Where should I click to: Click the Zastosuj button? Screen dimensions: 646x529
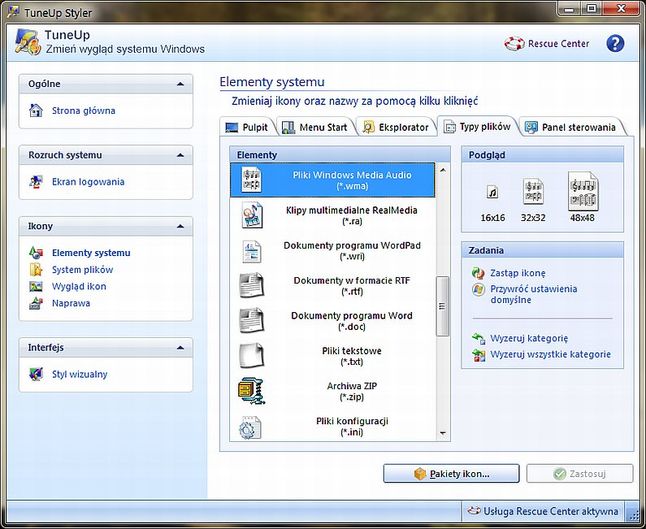tap(580, 474)
